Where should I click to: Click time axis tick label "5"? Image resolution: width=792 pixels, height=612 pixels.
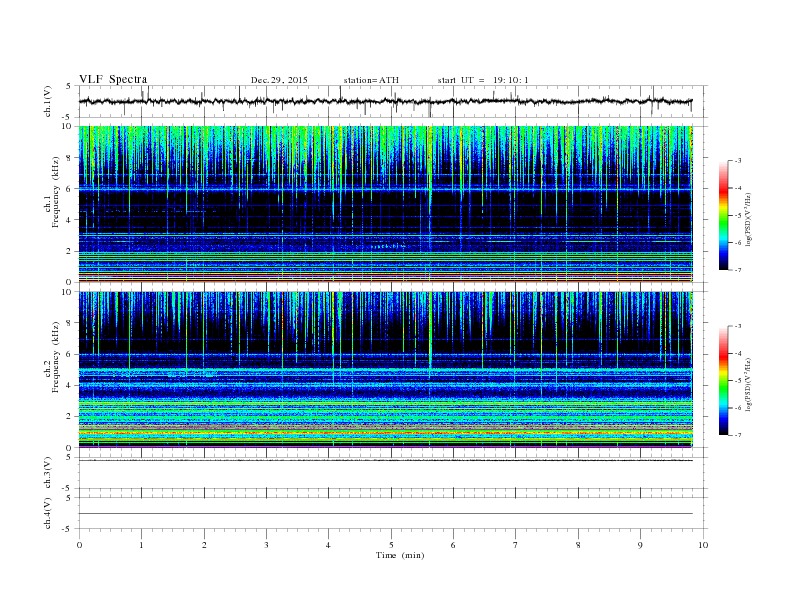coord(391,545)
